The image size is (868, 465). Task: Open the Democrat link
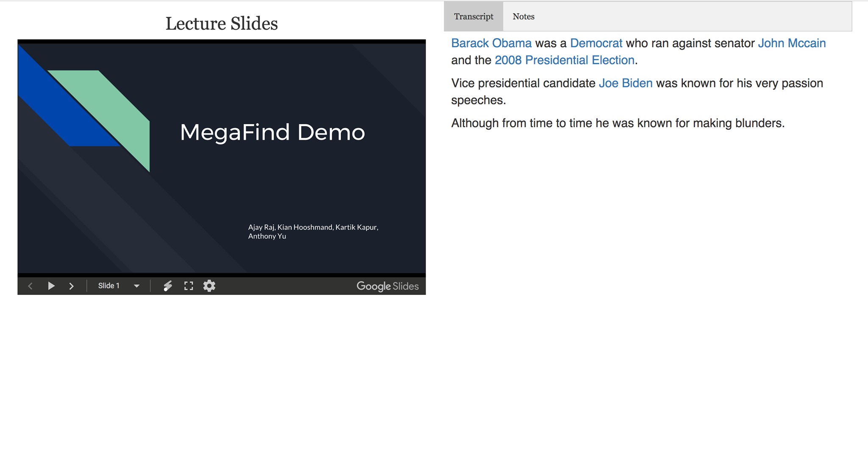(596, 43)
